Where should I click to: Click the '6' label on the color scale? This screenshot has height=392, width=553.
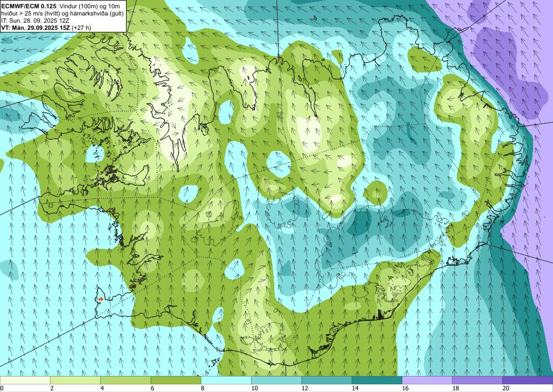pos(153,389)
